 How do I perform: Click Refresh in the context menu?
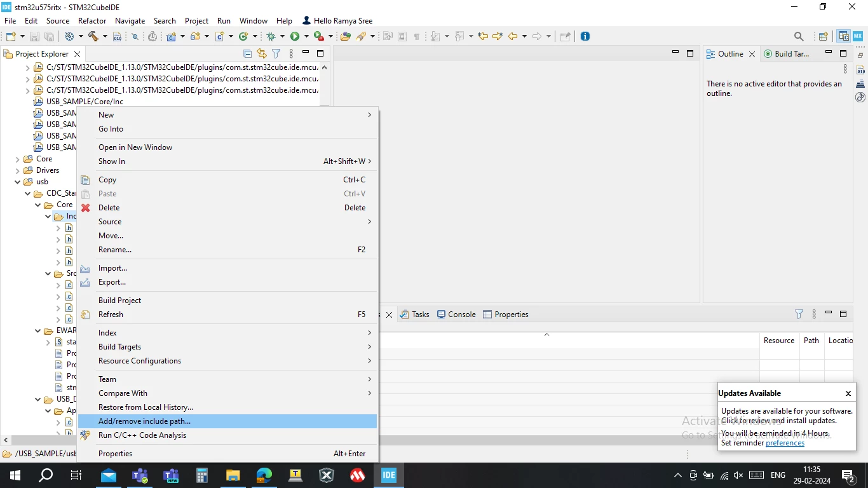point(227,315)
